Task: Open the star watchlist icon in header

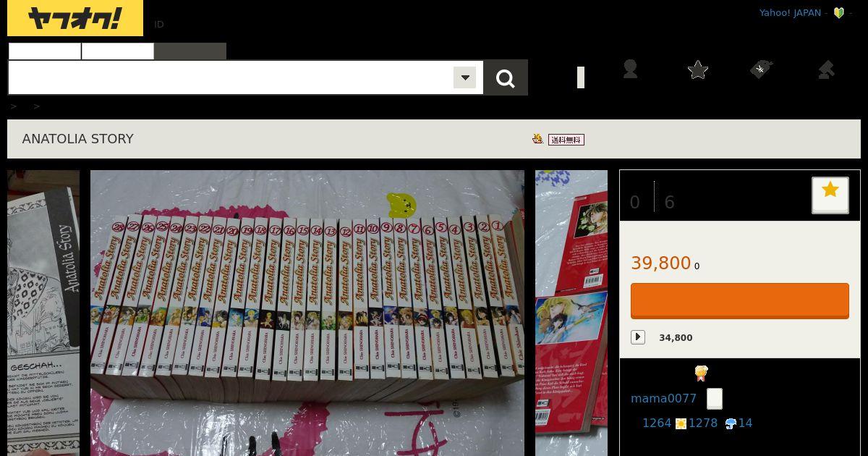Action: [698, 69]
